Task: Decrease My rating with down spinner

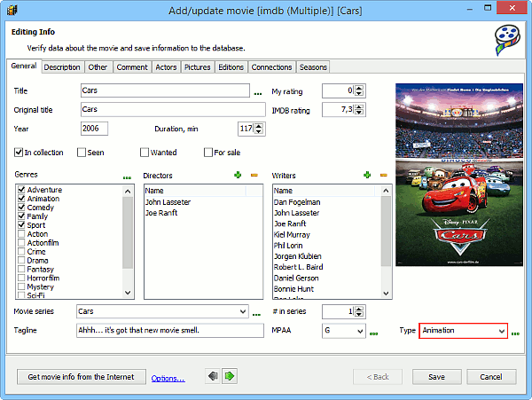Action: click(x=359, y=93)
